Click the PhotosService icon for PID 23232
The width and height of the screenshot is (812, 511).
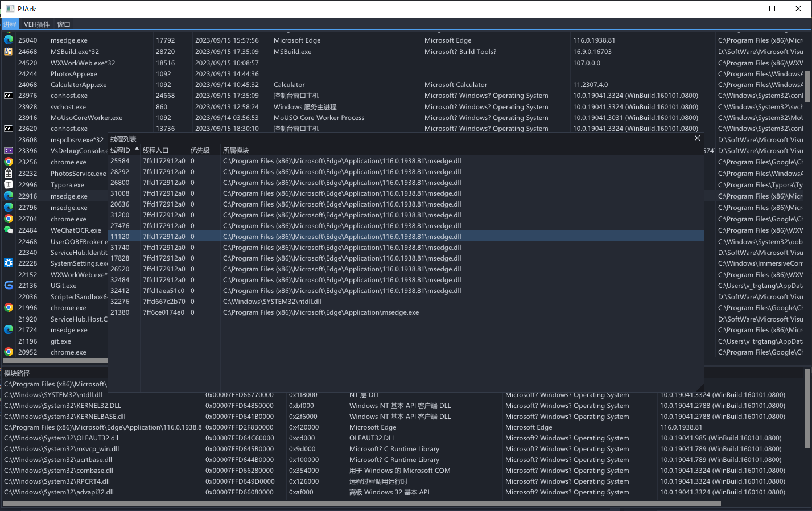(x=9, y=174)
